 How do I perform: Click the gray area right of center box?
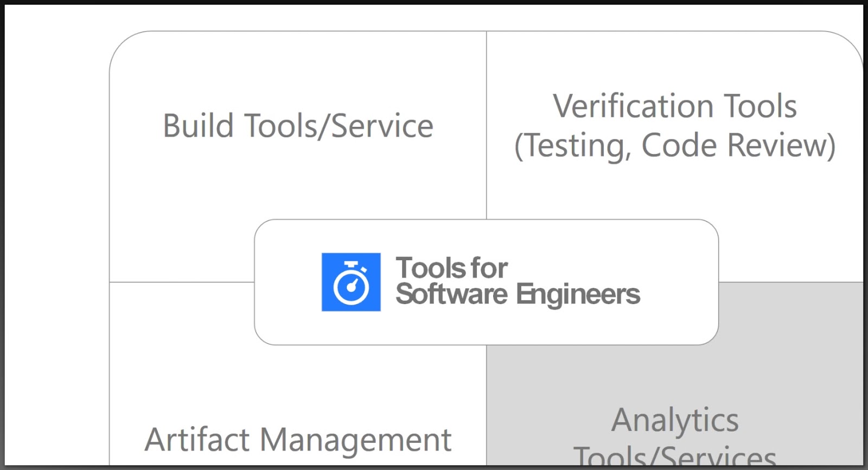tap(791, 314)
